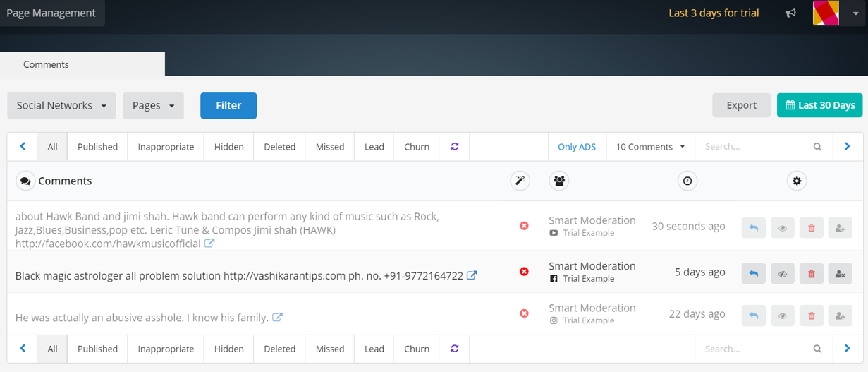This screenshot has width=868, height=372.
Task: Expand the Social Networks dropdown
Action: click(61, 105)
